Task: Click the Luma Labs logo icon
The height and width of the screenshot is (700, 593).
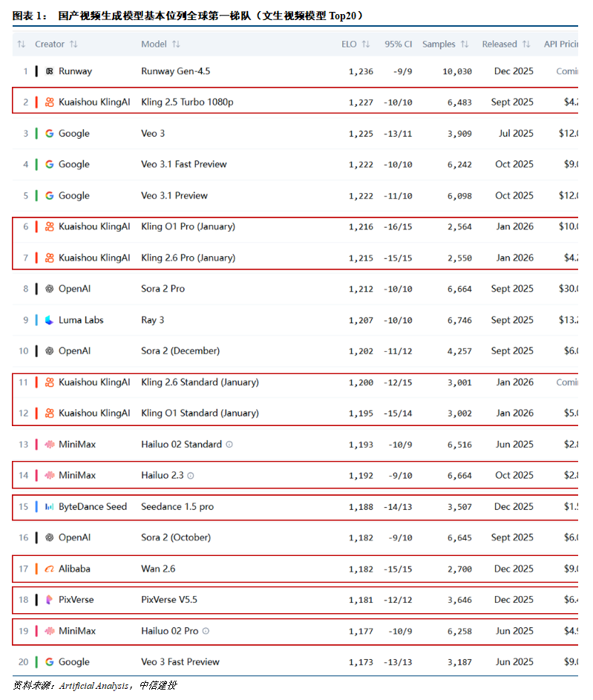Action: 49,320
